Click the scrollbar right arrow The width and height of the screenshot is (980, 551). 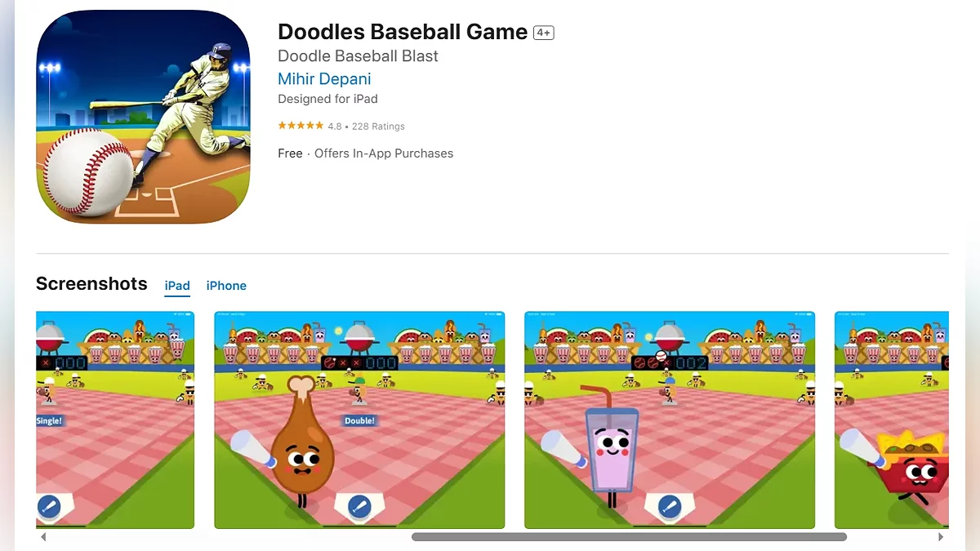point(941,537)
